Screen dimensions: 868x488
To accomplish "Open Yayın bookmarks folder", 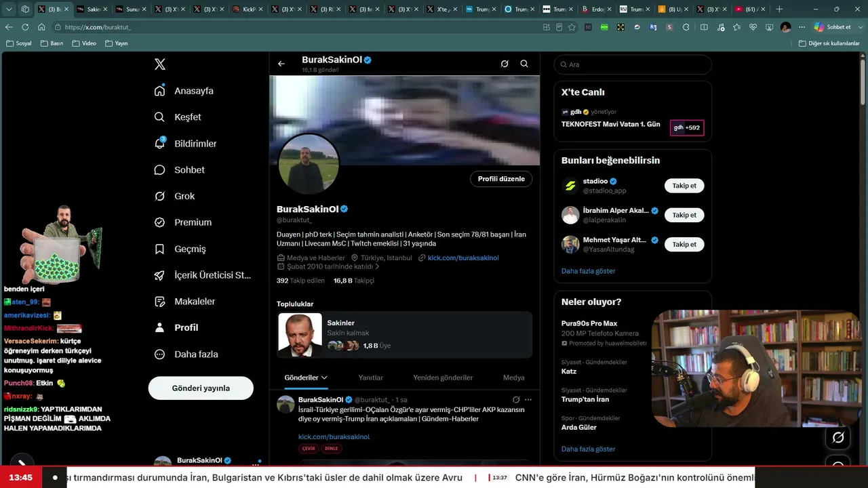I will (x=117, y=43).
